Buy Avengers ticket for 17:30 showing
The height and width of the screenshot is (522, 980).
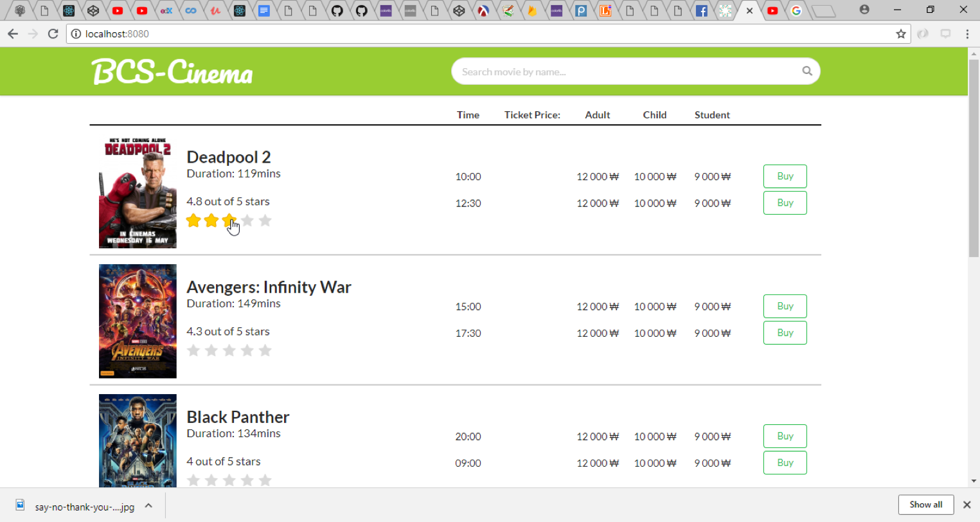pos(785,333)
